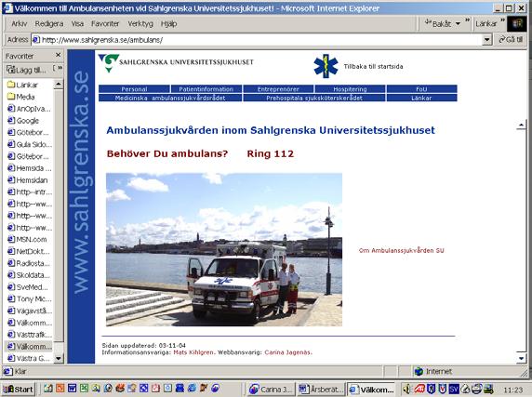Close the Favoriter side panel
532x397 pixels.
[x=59, y=55]
